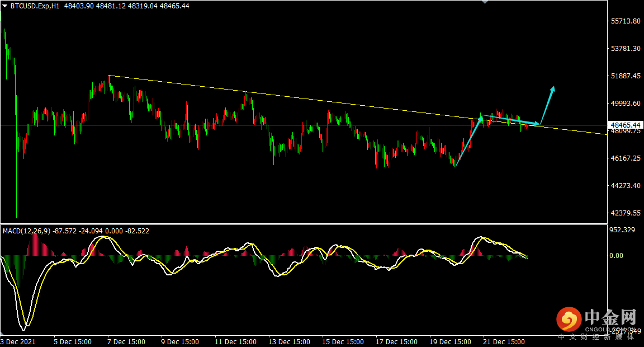The width and height of the screenshot is (644, 347).
Task: Click the 11 Dec 15:00 time label
Action: (236, 341)
